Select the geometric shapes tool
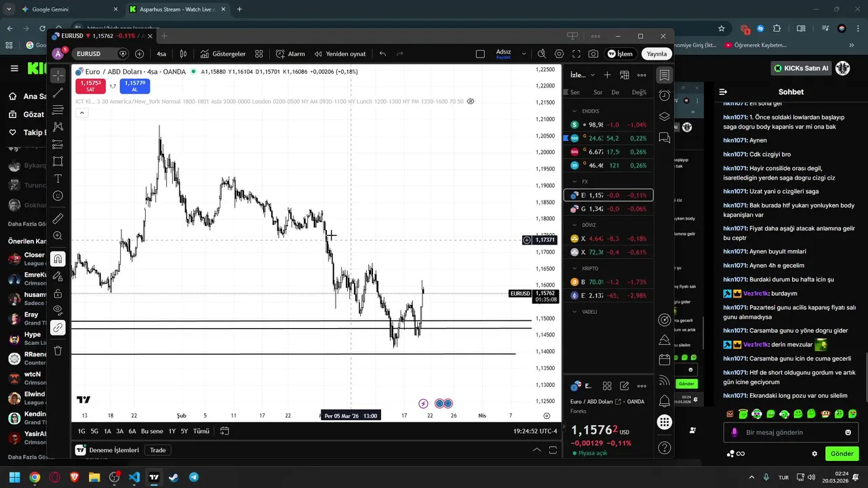 [58, 161]
